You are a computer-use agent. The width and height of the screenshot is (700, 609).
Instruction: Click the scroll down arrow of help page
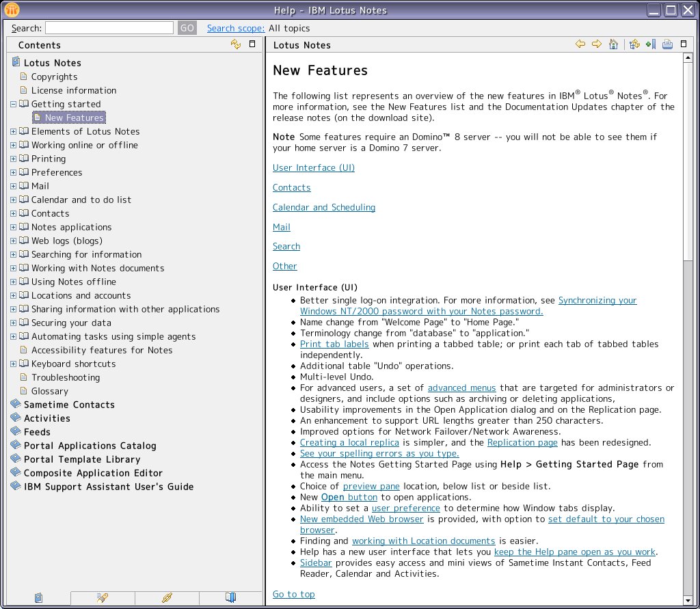tap(688, 599)
